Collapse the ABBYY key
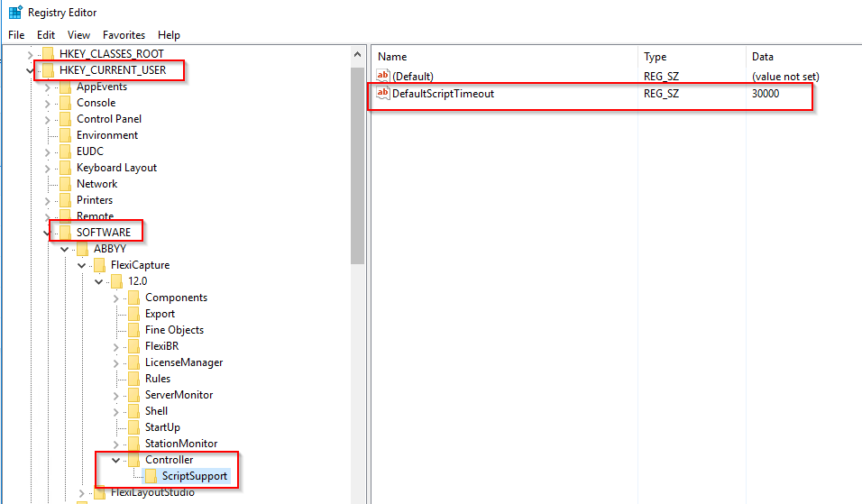Image resolution: width=862 pixels, height=504 pixels. 64,249
